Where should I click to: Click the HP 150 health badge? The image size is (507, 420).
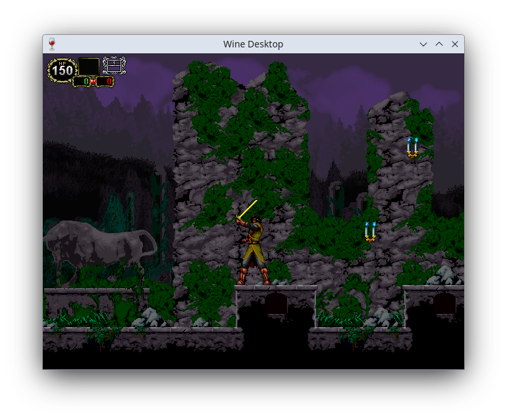tap(62, 70)
